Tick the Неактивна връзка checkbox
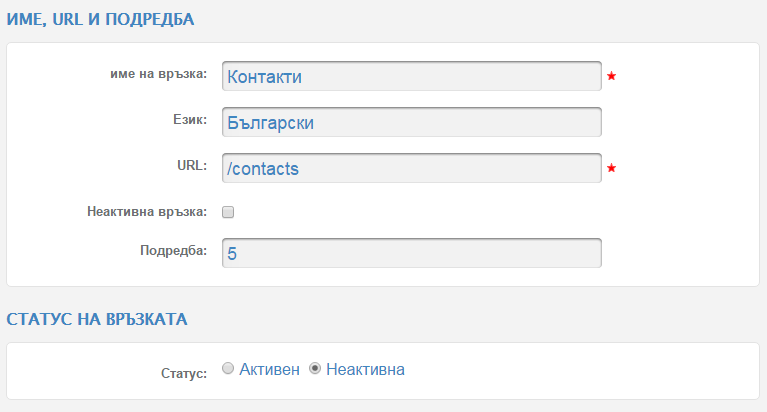This screenshot has height=412, width=767. (228, 212)
